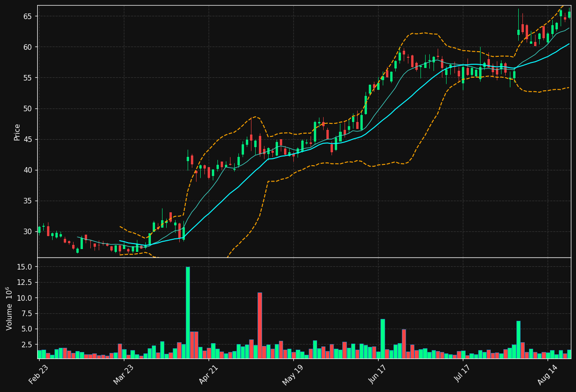
Task: Click the green volume spike near Jun 17
Action: pos(383,338)
